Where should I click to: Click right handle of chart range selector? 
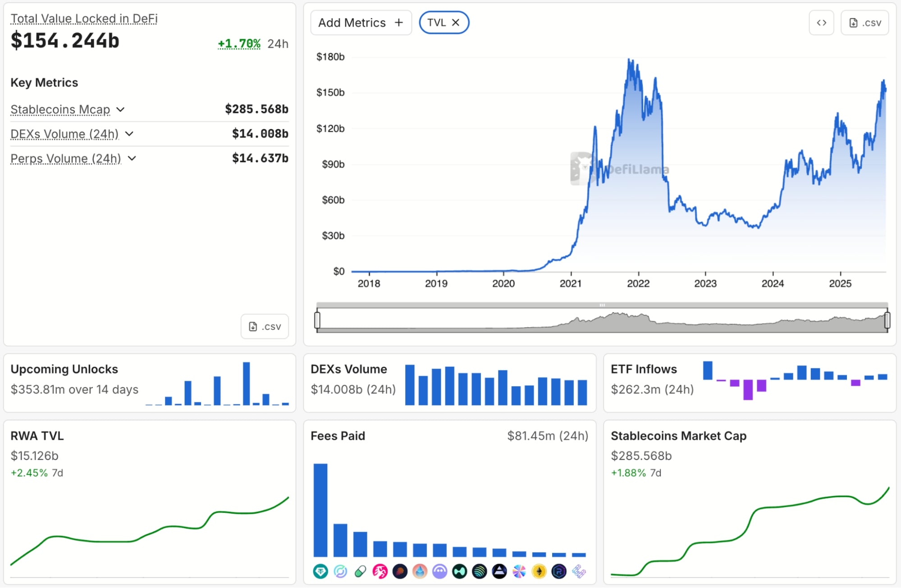coord(887,320)
